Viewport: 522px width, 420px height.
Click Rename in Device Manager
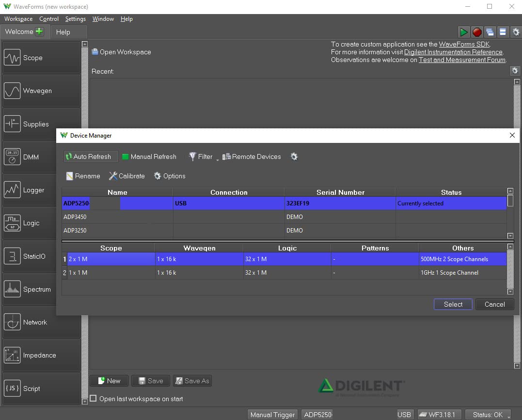pyautogui.click(x=83, y=176)
